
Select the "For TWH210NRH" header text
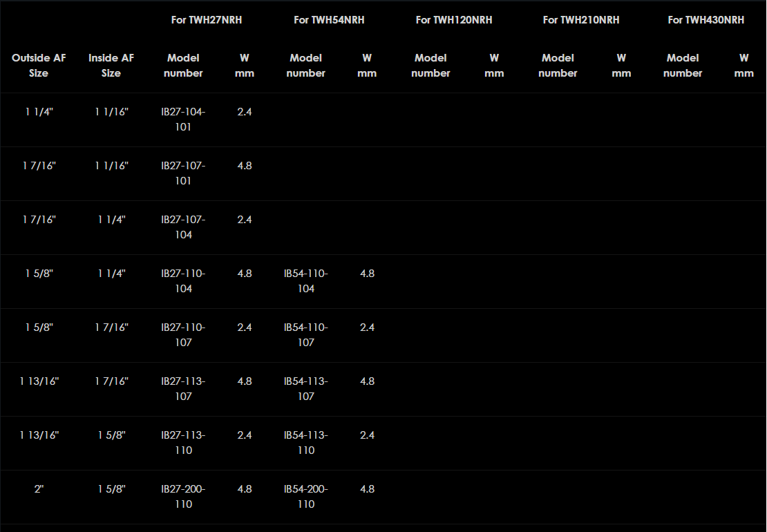(581, 20)
